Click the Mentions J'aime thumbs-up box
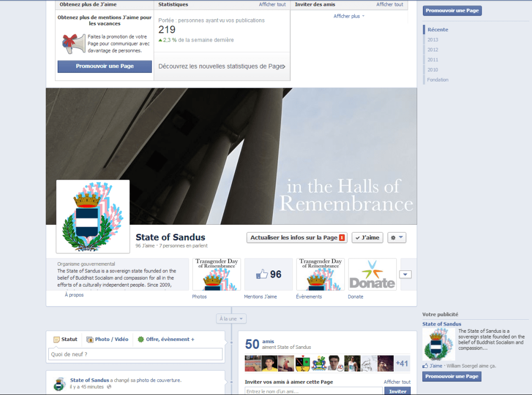 [268, 274]
